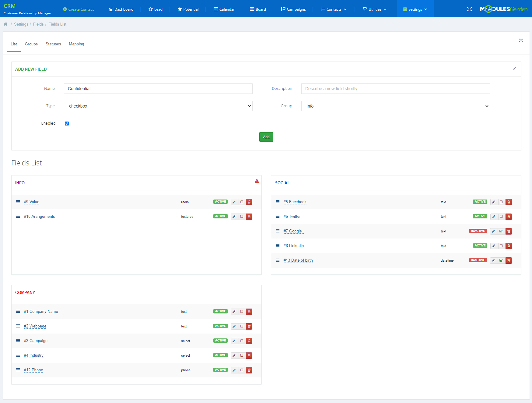
Task: Edit the #9 Value field
Action: pos(234,202)
